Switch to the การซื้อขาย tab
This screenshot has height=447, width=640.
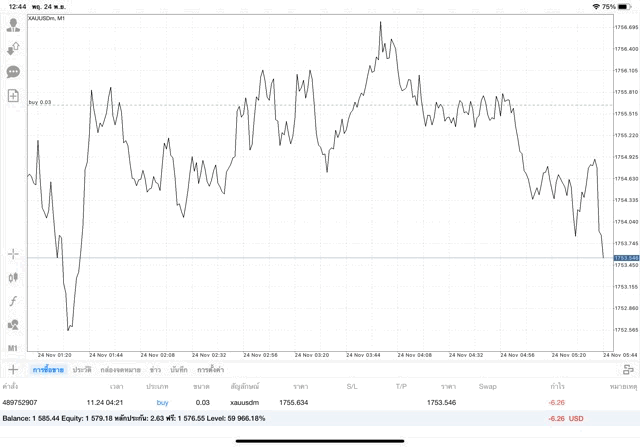(46, 370)
